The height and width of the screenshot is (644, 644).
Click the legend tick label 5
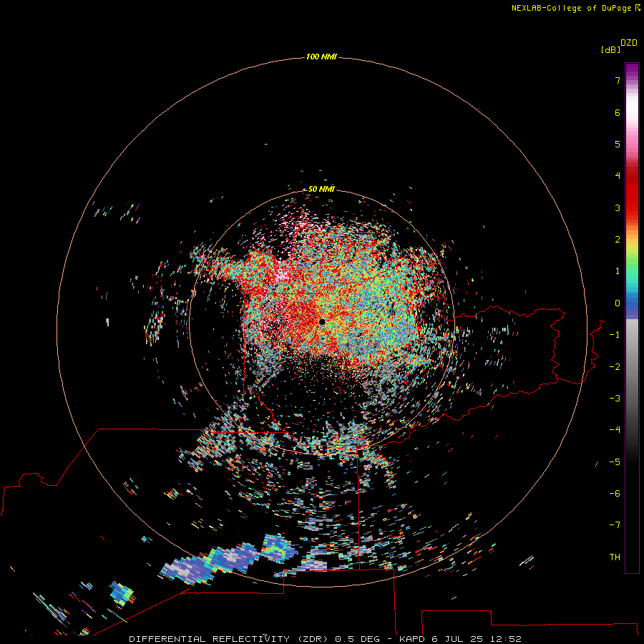pos(618,144)
